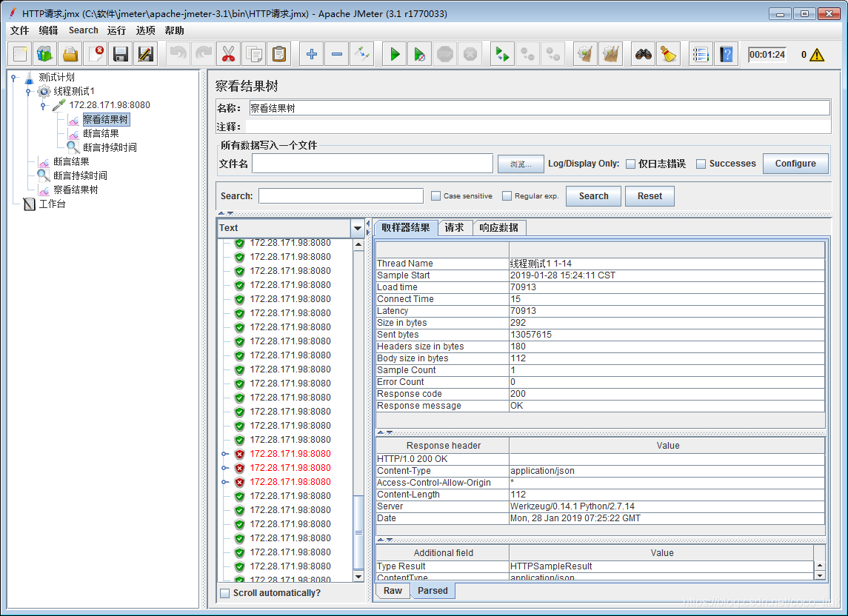Click the Search button next to Reset
The width and height of the screenshot is (848, 616).
point(593,195)
